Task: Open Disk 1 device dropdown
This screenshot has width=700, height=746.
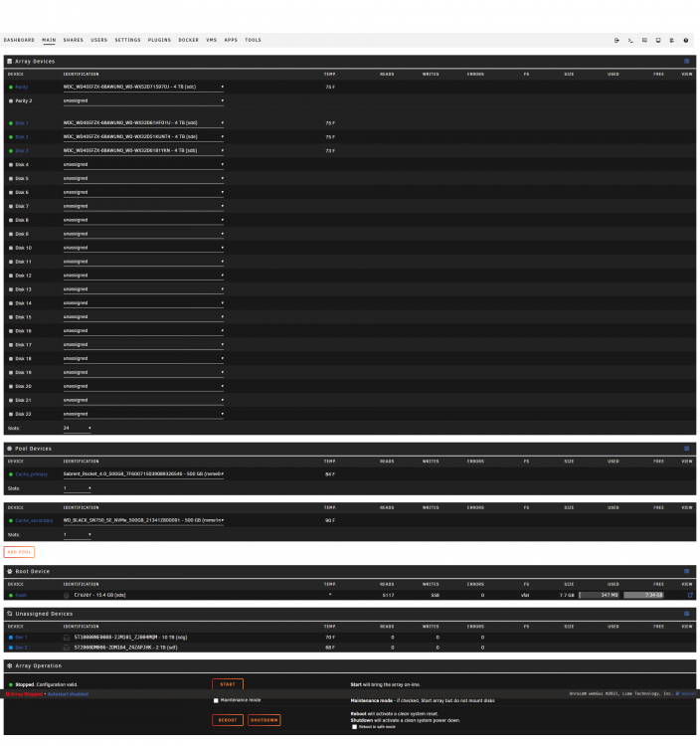Action: tap(143, 122)
